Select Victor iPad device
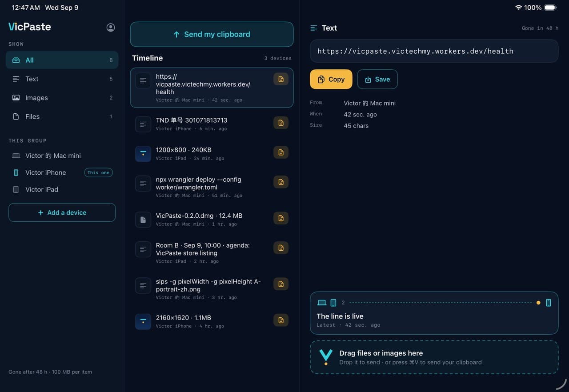Screen dimensions: 569x392 (x=62, y=189)
